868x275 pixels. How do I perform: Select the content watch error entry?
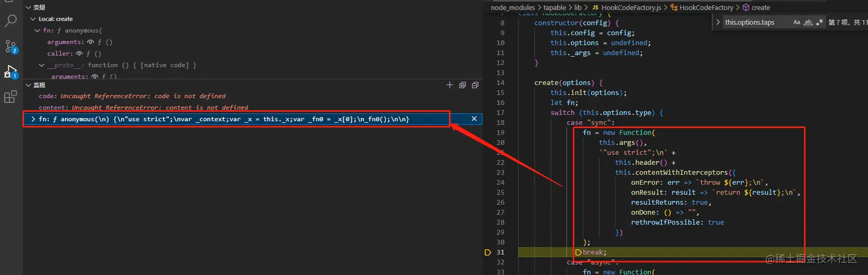click(144, 107)
